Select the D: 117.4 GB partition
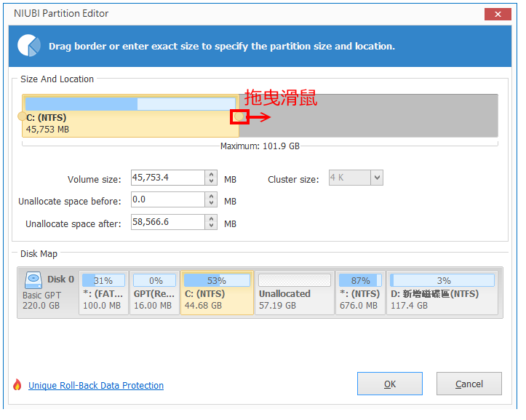This screenshot has width=526, height=420. coord(442,293)
